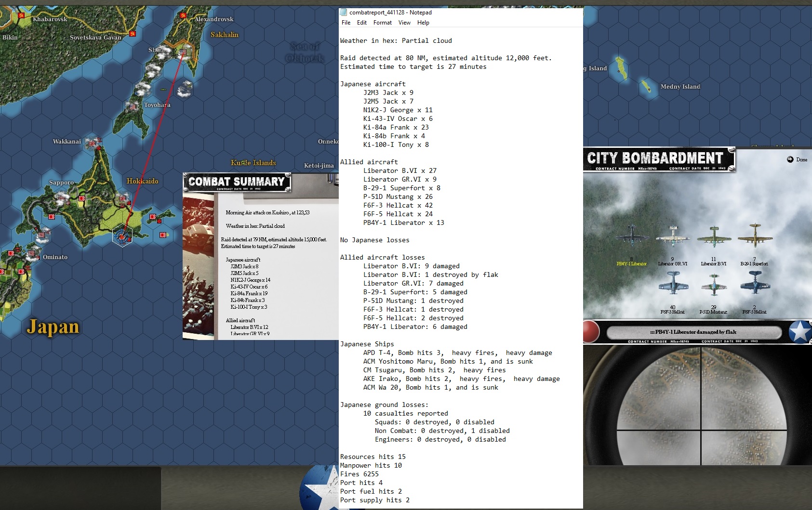Screen dimensions: 812x510
Task: Select the Japanese flag on the island east of Hokkaido
Action: [x=154, y=217]
